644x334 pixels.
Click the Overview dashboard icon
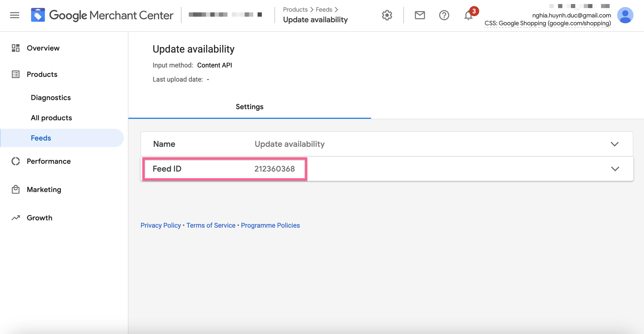(16, 48)
